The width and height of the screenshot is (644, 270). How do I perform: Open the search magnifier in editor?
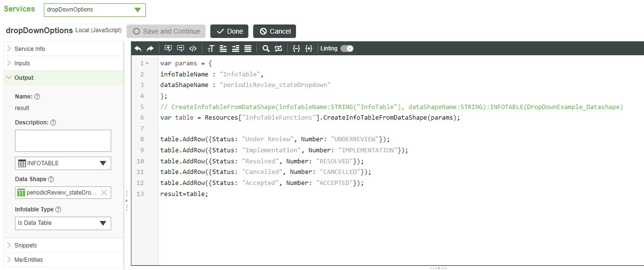tap(266, 49)
